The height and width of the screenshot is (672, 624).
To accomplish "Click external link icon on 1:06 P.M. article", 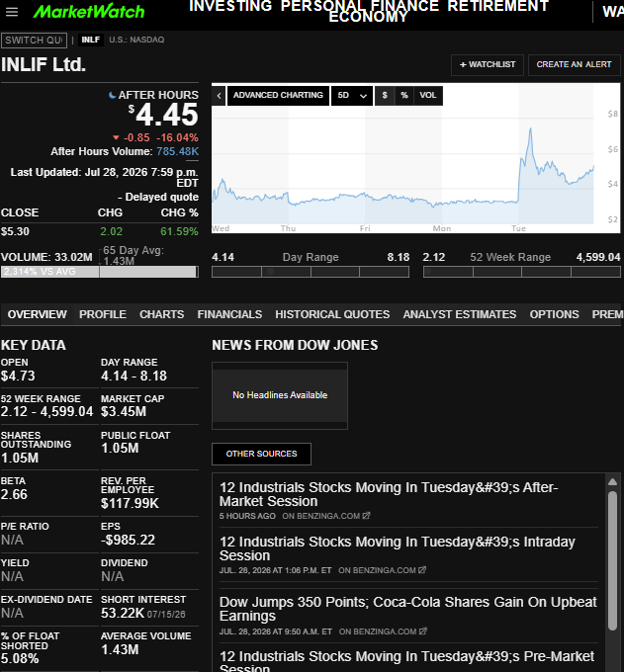I will coord(422,570).
